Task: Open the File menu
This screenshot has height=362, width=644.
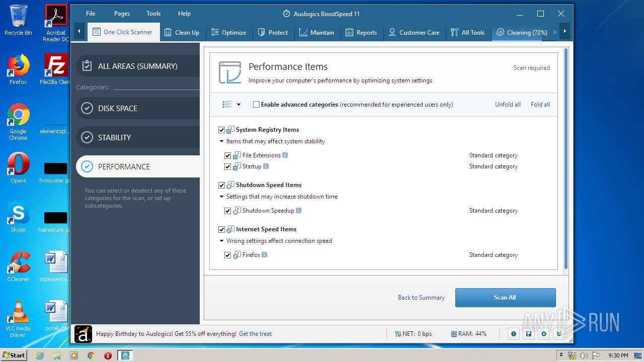Action: coord(91,14)
